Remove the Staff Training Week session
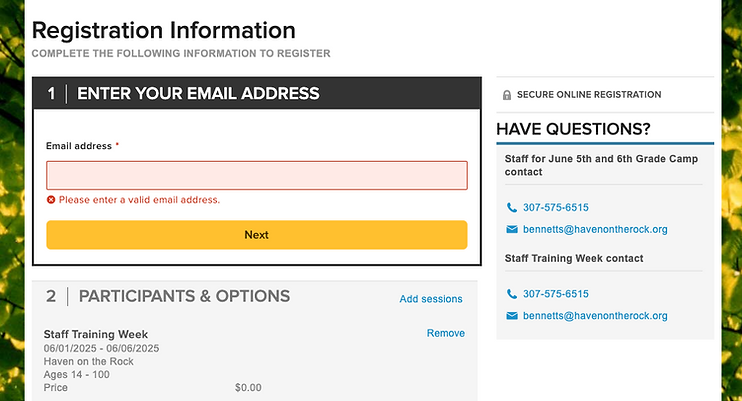742x401 pixels. 445,333
